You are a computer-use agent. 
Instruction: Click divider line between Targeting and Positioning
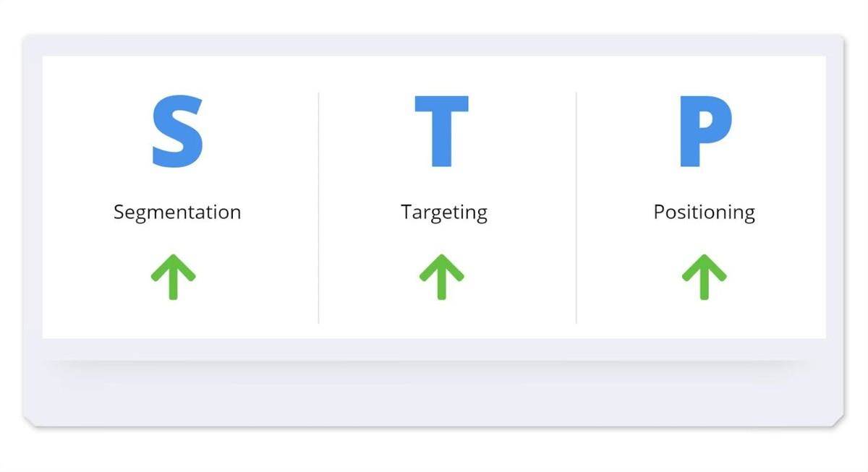576,207
